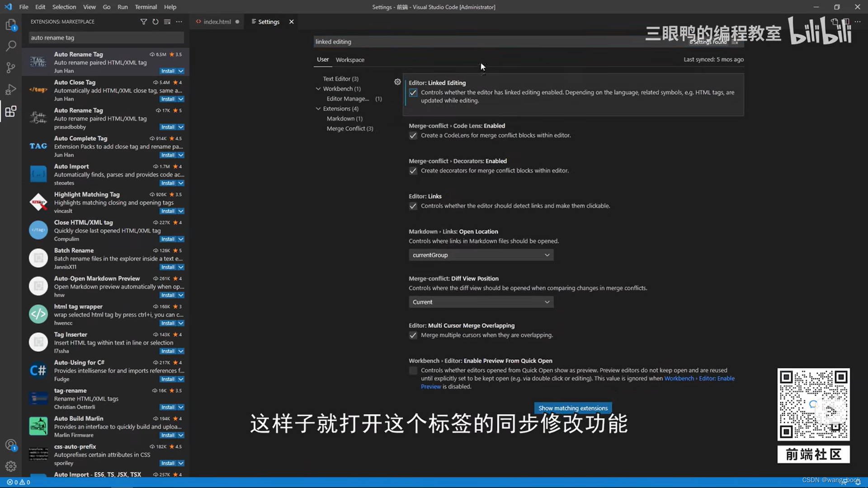Viewport: 868px width, 488px height.
Task: Click the Accounts icon in the activity bar
Action: click(x=11, y=445)
